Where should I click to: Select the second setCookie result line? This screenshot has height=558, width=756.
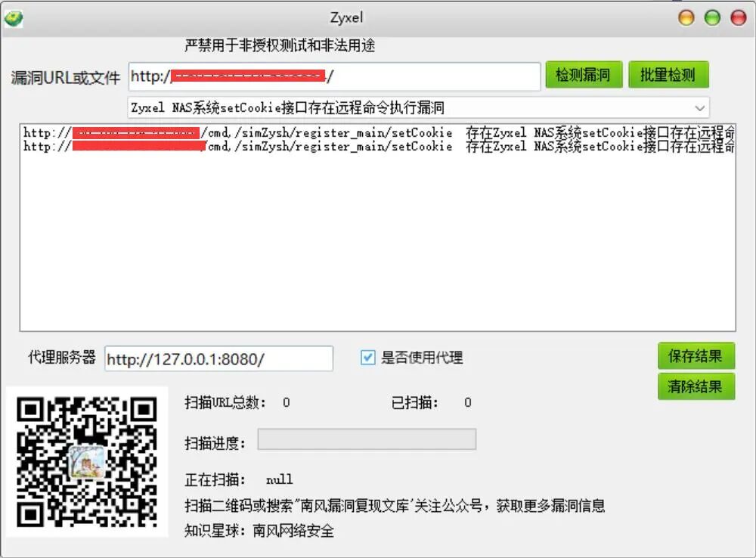click(x=379, y=146)
